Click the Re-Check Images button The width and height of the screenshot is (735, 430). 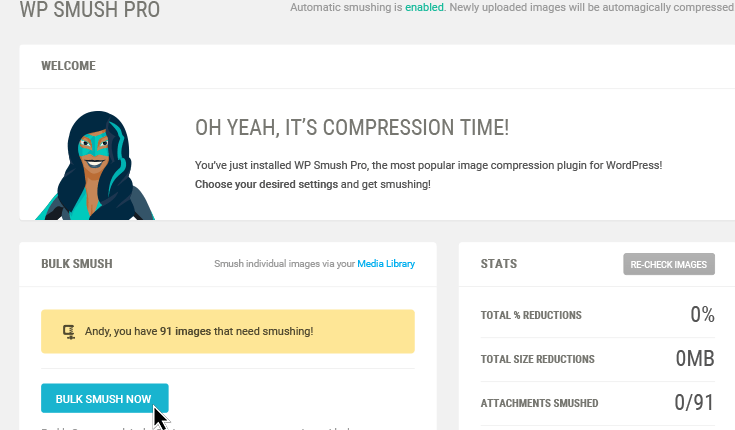(668, 264)
